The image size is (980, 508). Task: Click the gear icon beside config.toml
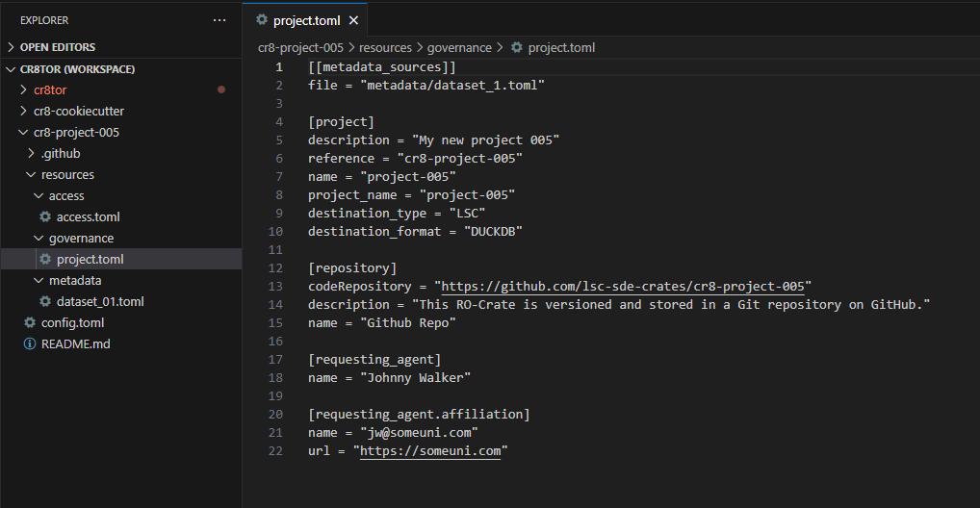pos(30,322)
